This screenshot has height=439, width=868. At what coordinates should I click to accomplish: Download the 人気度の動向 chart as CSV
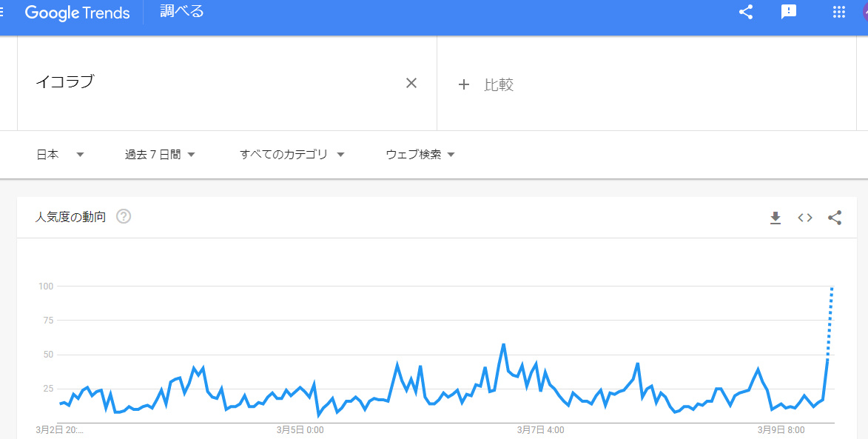coord(776,218)
